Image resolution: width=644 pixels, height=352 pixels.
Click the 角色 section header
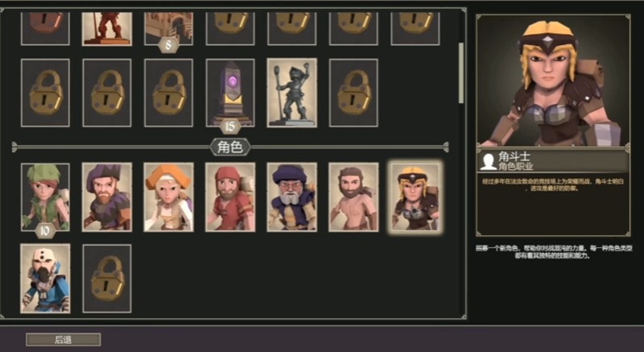[x=230, y=147]
